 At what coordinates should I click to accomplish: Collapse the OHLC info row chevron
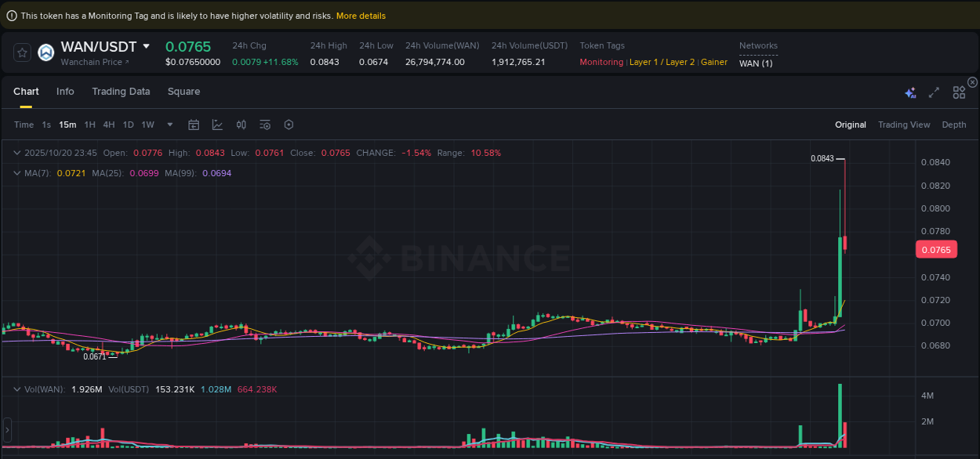point(16,153)
